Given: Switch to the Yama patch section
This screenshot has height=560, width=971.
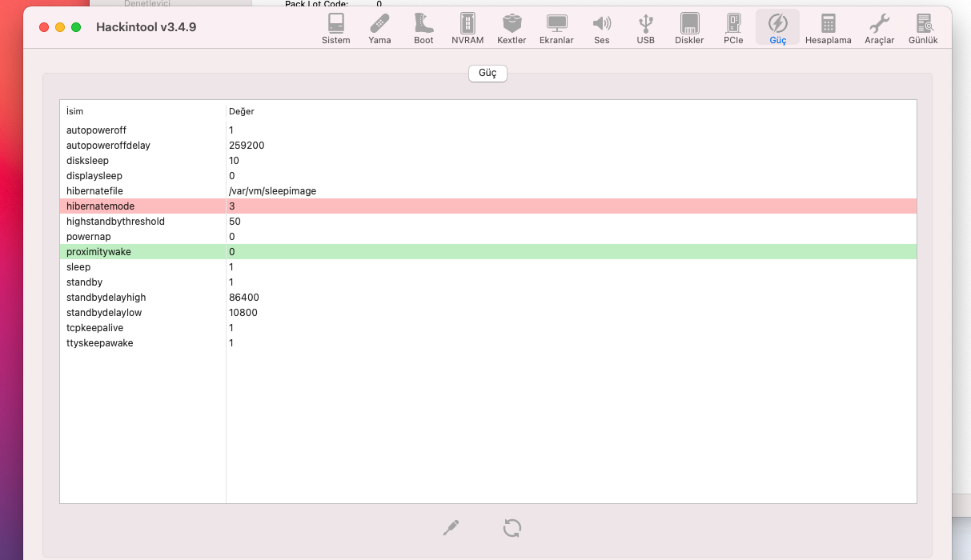Looking at the screenshot, I should coord(379,28).
